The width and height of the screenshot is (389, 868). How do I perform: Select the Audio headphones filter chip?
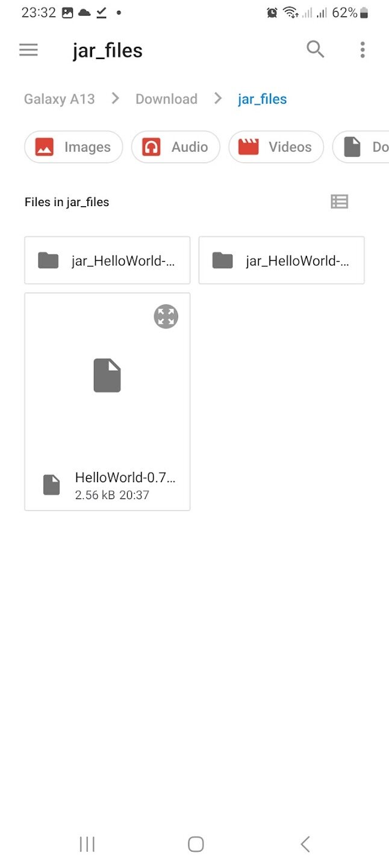(176, 147)
